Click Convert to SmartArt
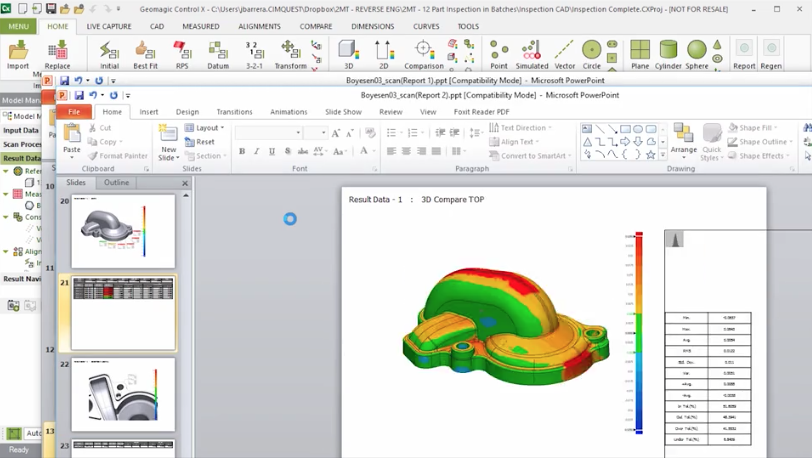Screen dimensions: 812x460 pyautogui.click(x=530, y=155)
